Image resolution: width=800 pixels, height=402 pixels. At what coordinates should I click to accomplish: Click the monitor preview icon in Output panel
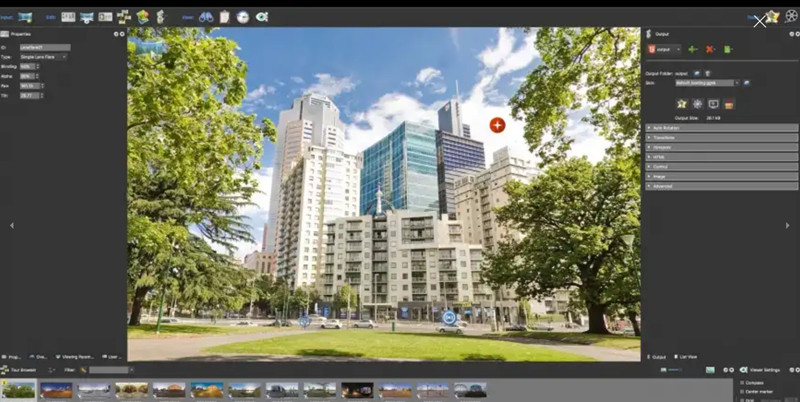tap(713, 104)
